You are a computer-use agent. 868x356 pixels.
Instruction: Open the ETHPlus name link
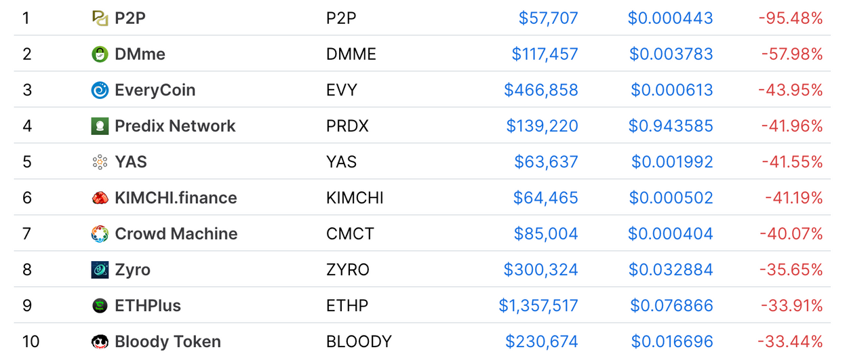(x=148, y=306)
